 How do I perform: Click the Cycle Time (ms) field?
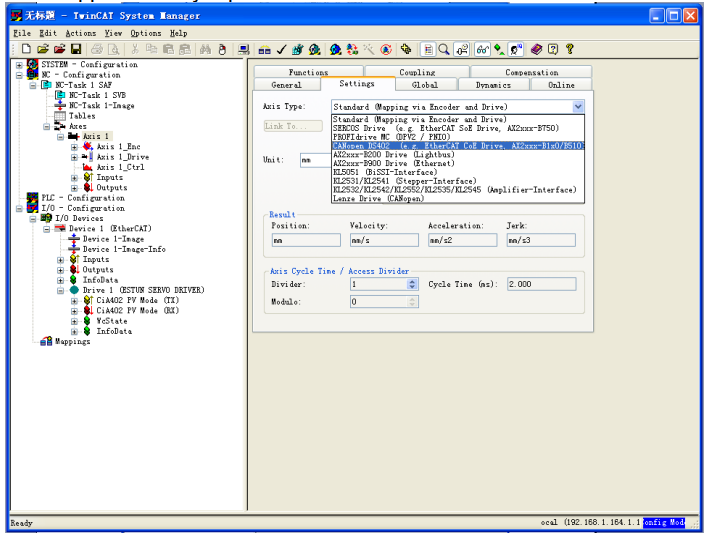(x=541, y=284)
